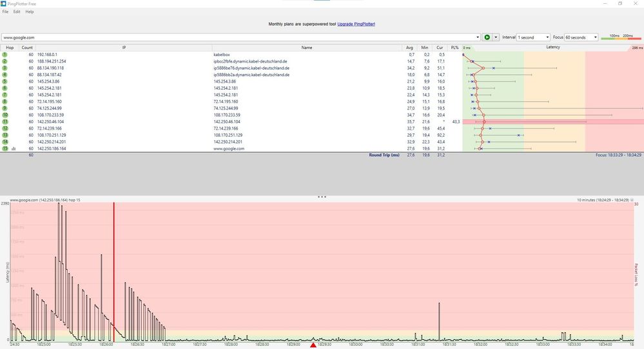Select the hop 13 green circle icon
This screenshot has width=644, height=349.
coord(5,135)
